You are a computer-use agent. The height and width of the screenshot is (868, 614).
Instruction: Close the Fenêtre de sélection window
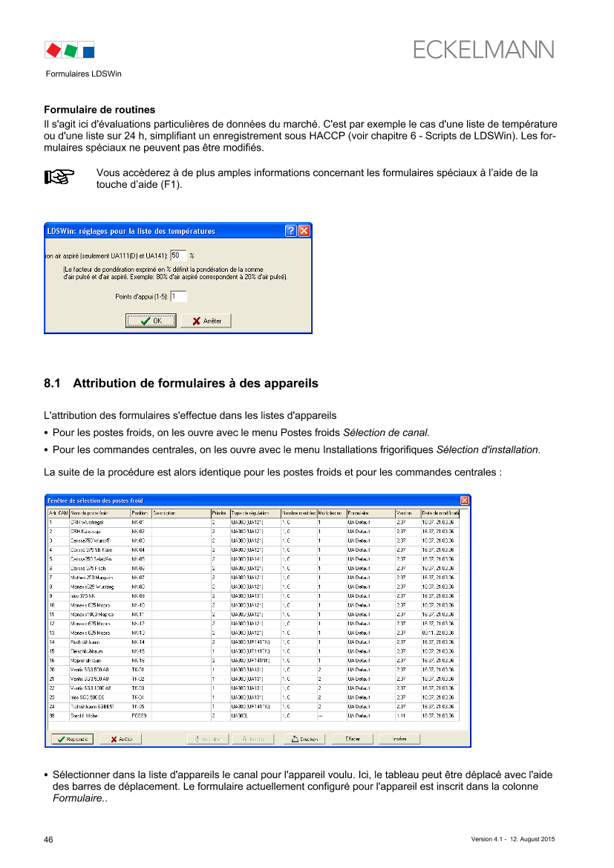tap(465, 500)
